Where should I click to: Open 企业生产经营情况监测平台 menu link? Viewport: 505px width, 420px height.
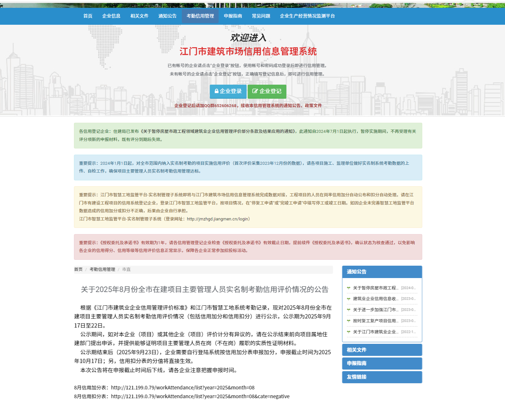point(307,16)
